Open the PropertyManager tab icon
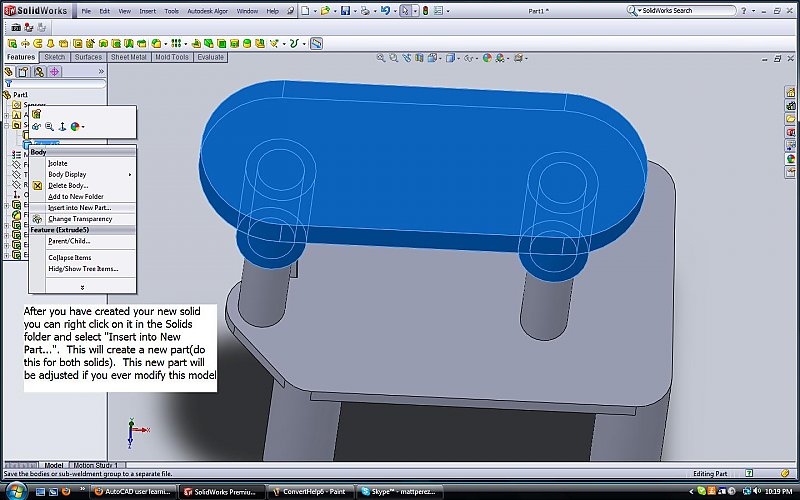Screen dimensions: 800x500 [x=25, y=72]
